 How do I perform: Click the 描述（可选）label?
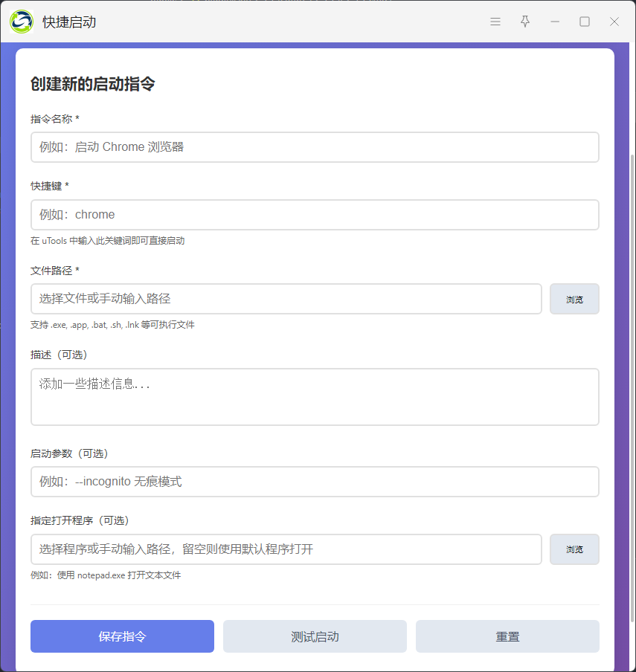pos(60,355)
